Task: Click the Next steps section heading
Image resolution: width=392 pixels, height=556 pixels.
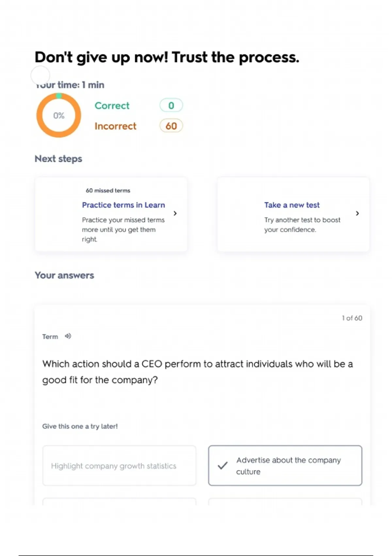Action: click(x=58, y=159)
